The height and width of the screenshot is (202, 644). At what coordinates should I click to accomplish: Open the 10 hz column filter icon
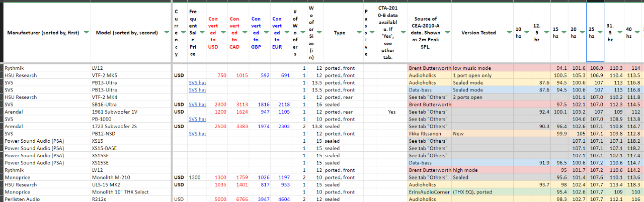point(526,33)
